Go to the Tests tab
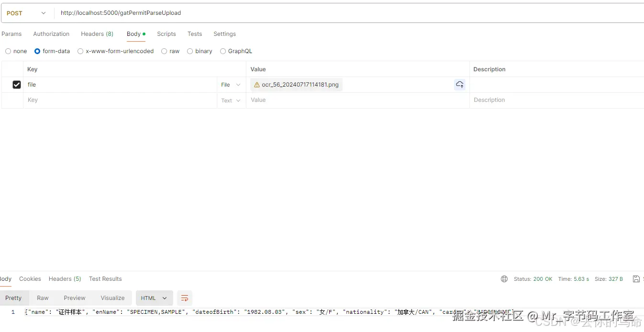Screen dimensions: 644x332 click(x=195, y=34)
